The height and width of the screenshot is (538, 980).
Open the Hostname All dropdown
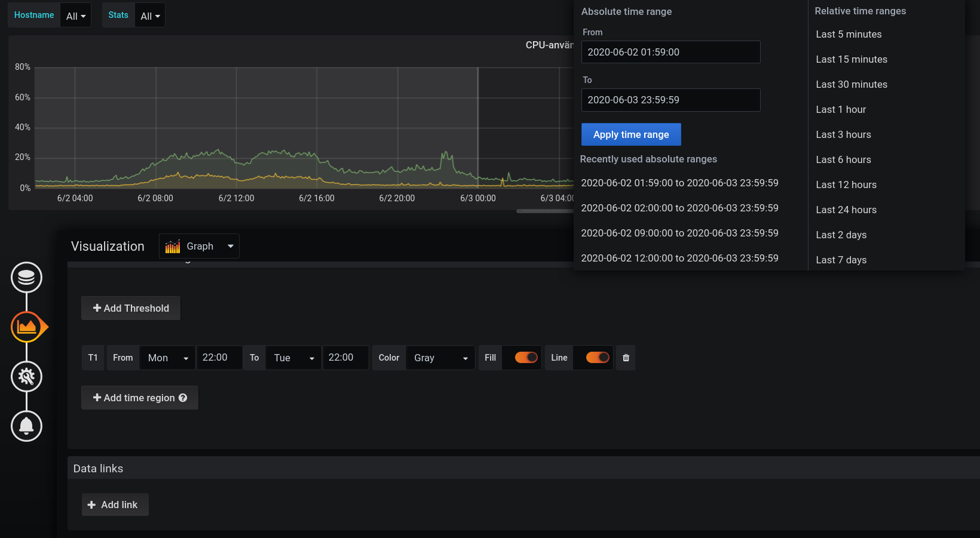coord(75,15)
